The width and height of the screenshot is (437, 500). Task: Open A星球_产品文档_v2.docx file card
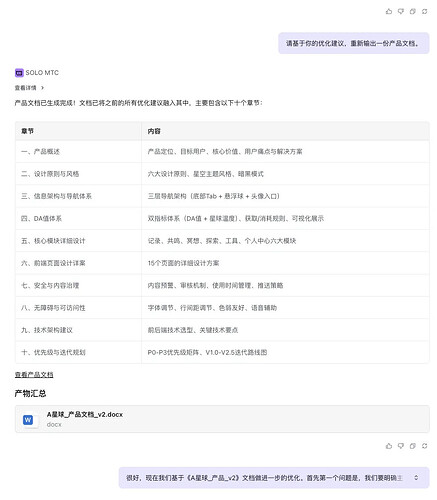pyautogui.click(x=222, y=419)
